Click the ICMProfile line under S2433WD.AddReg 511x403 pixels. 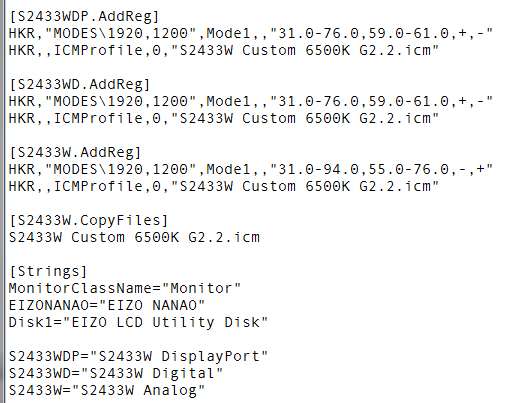224,118
